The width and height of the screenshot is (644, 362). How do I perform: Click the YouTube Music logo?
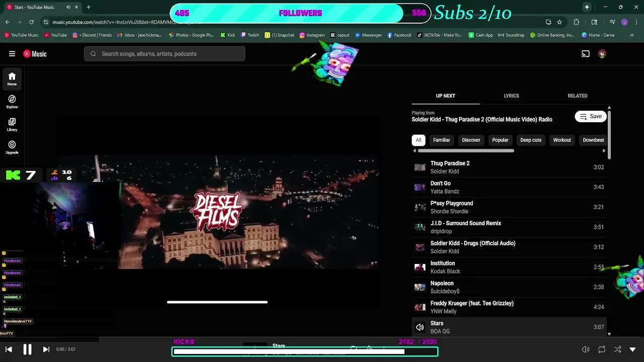(35, 54)
